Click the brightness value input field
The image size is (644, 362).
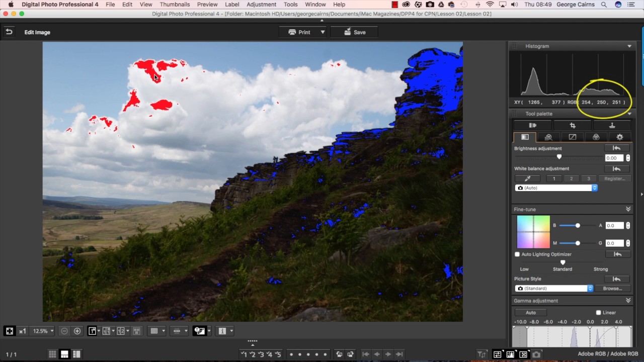pos(614,158)
